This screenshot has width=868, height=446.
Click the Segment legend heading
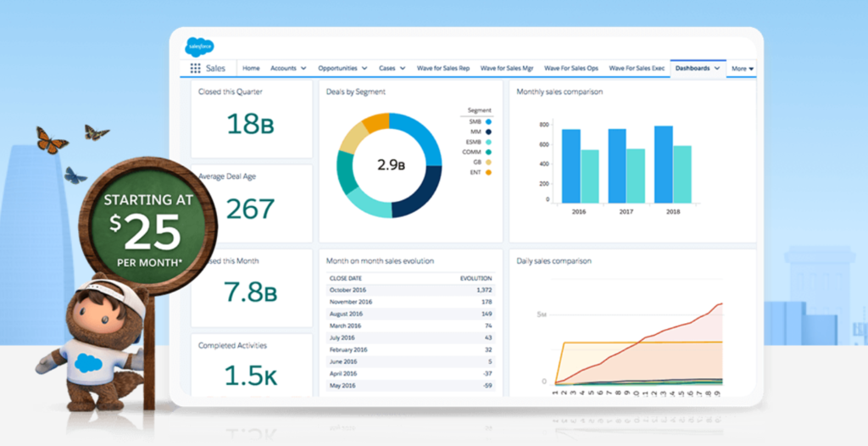pyautogui.click(x=479, y=110)
